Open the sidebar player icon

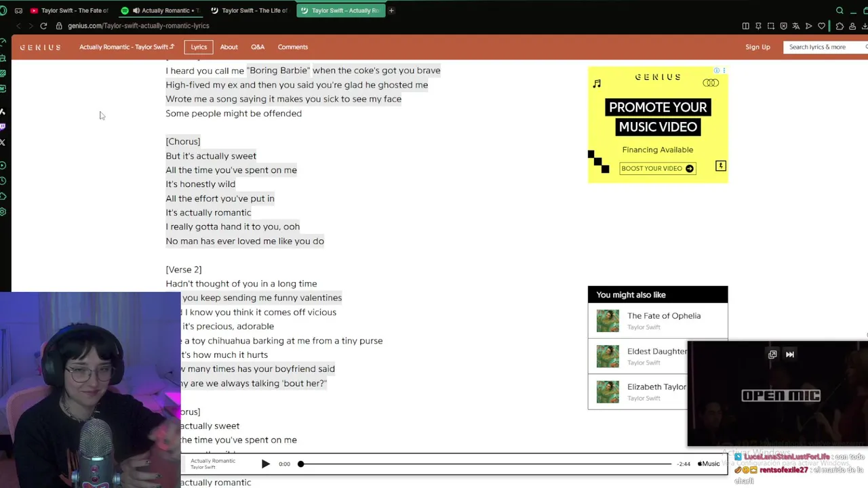coord(3,165)
